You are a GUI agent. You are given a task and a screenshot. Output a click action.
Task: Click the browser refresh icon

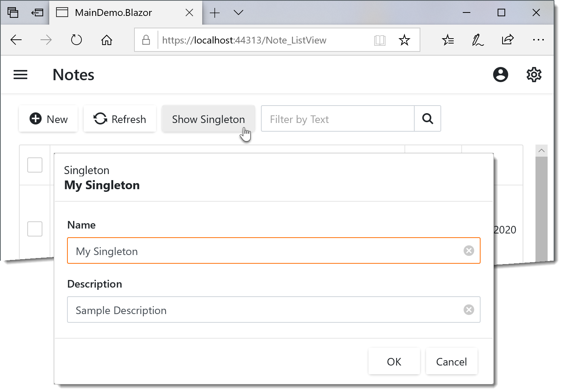tap(76, 40)
